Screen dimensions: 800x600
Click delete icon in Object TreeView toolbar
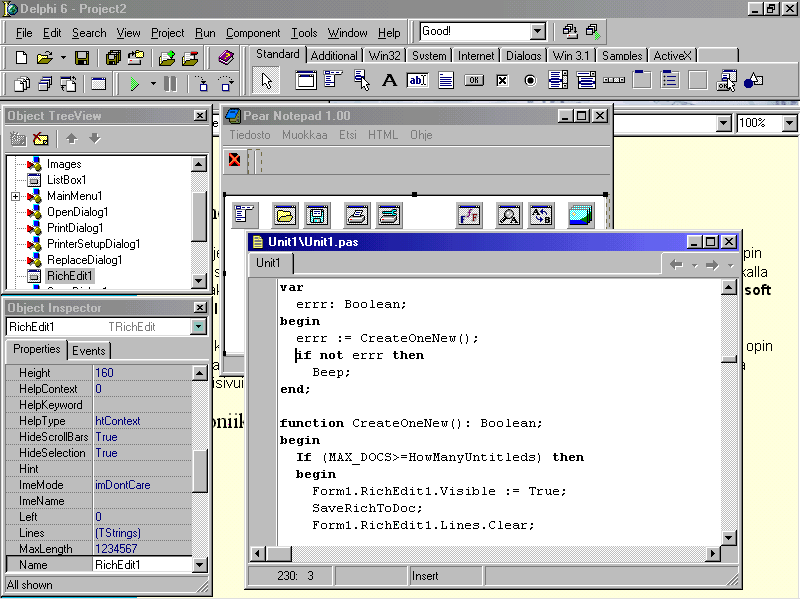[x=40, y=138]
